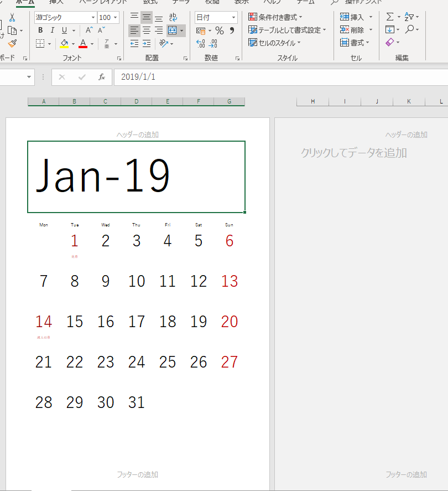Click Wrap Text icon
The image size is (448, 491).
[173, 17]
